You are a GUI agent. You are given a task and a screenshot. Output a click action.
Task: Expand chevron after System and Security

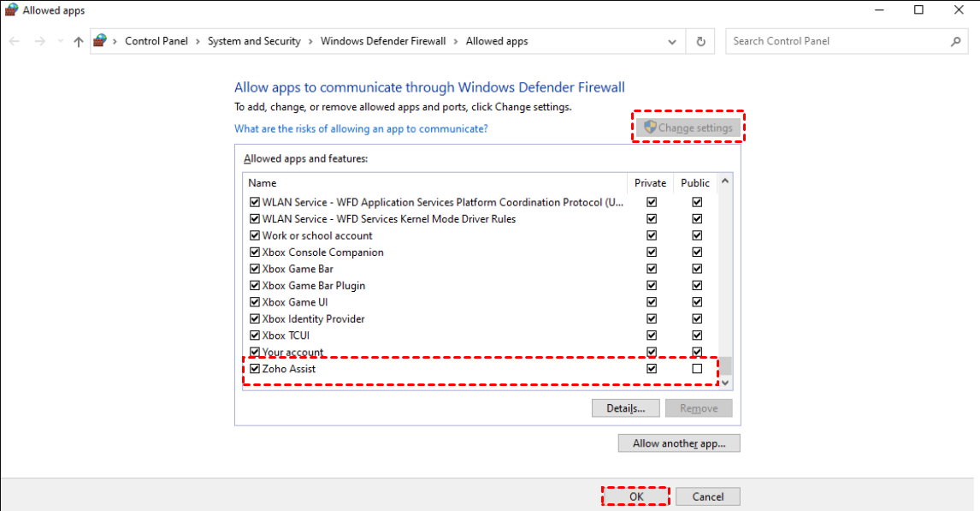pyautogui.click(x=310, y=41)
